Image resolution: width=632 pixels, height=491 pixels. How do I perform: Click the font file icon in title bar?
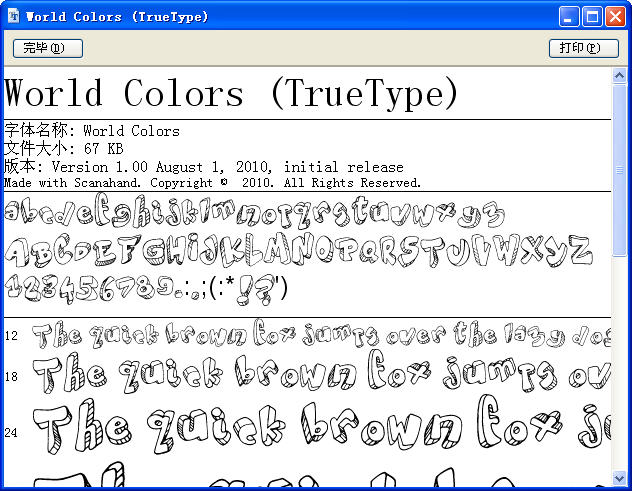pyautogui.click(x=13, y=16)
